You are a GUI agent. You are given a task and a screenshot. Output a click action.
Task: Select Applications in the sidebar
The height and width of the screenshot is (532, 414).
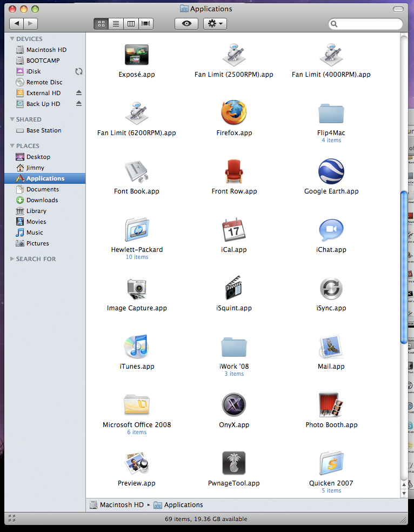point(45,178)
